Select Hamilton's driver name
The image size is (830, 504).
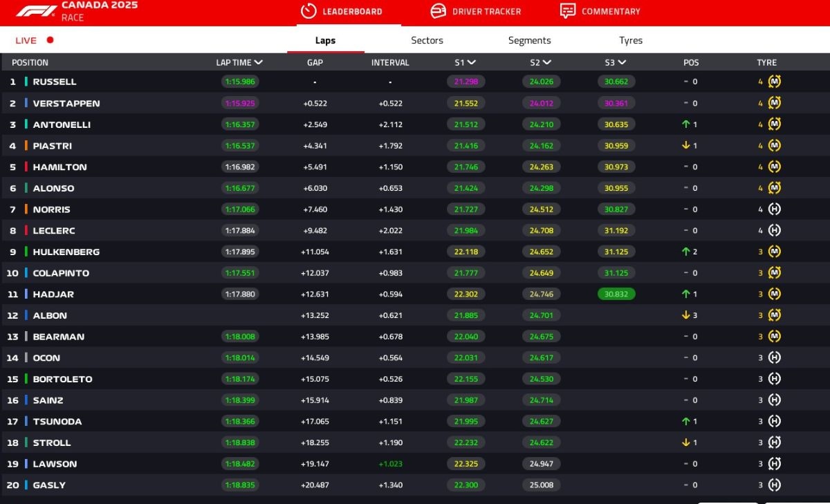(59, 167)
